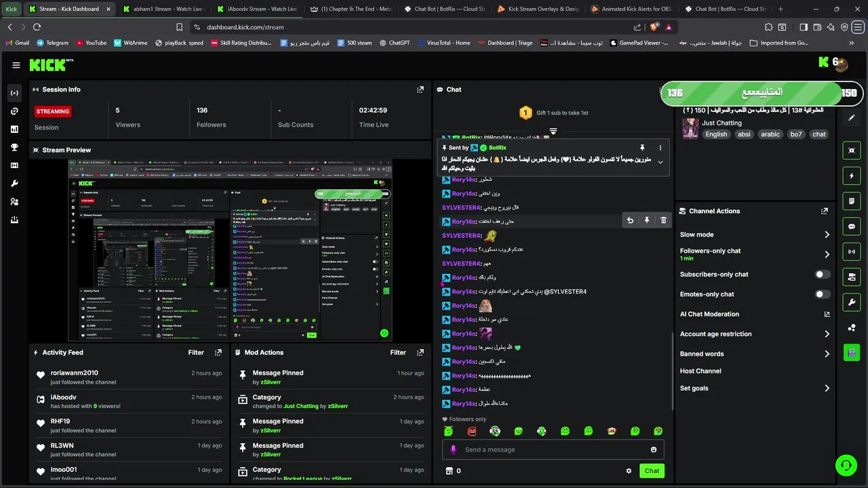The image size is (868, 488).
Task: Open the analytics chart icon in left sidebar
Action: (14, 129)
